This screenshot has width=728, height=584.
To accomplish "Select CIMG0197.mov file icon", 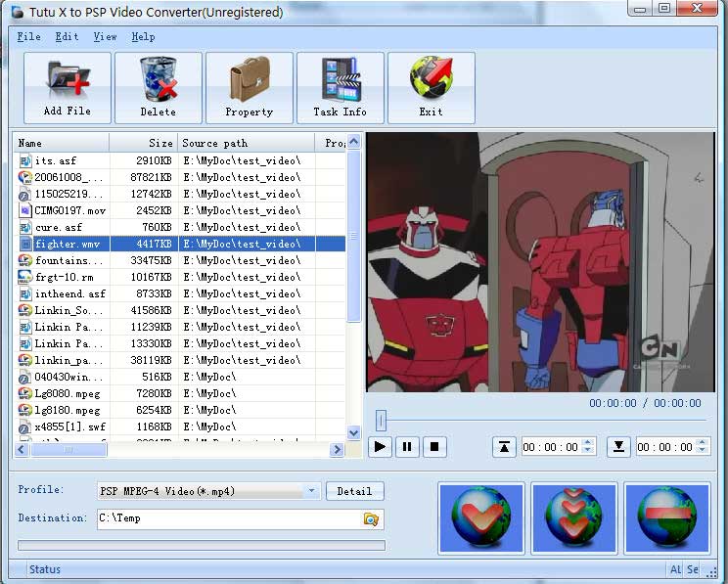I will click(x=25, y=210).
